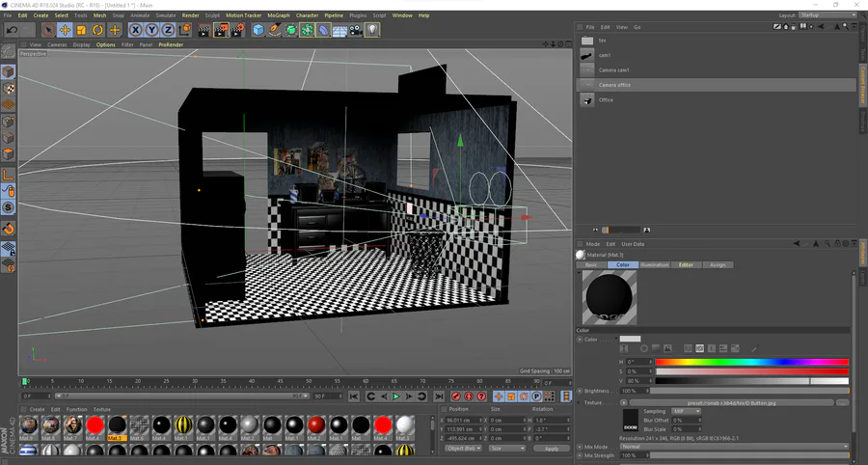Toggle the Y-axis lock
868x465 pixels.
point(151,30)
